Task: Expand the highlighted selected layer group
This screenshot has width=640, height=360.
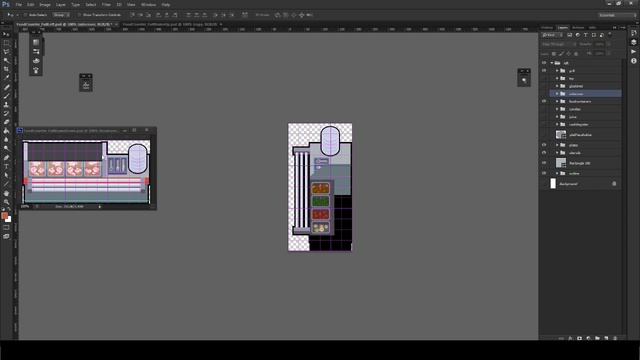Action: click(x=557, y=93)
